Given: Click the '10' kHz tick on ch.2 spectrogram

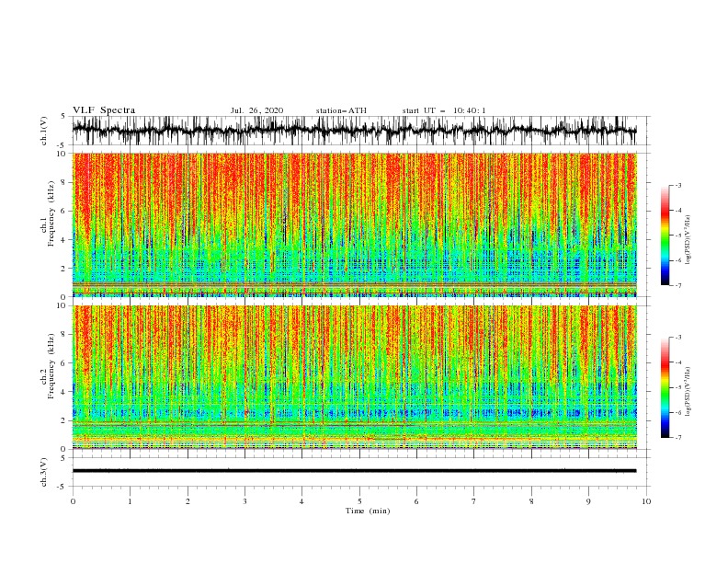Looking at the screenshot, I should tap(63, 305).
